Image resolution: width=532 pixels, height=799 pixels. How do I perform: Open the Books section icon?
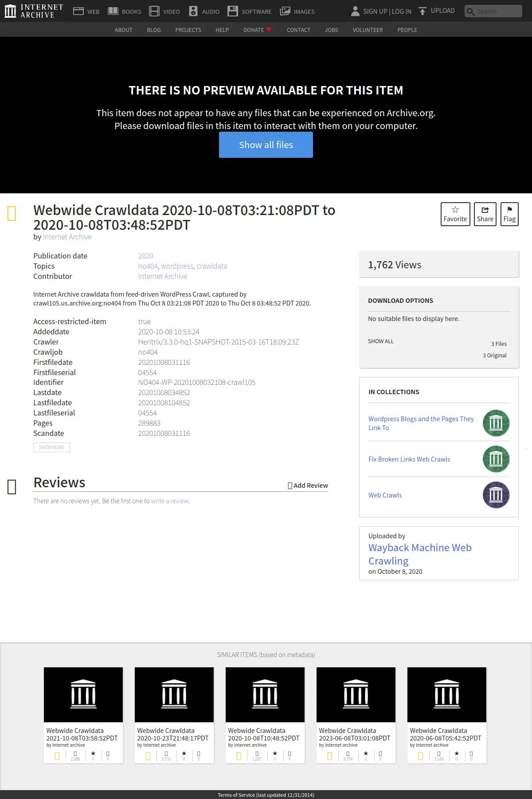(113, 11)
